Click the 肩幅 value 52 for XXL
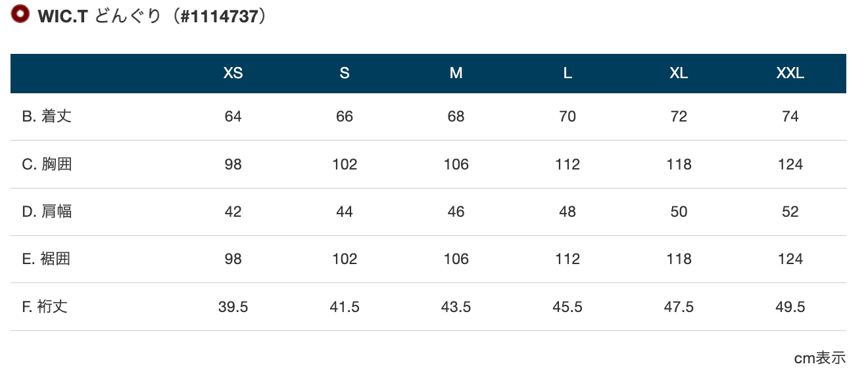This screenshot has width=868, height=381. pos(790,212)
